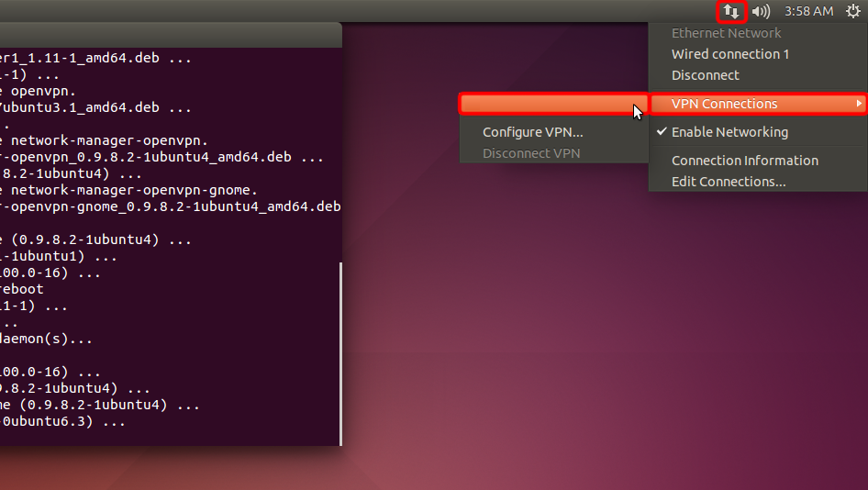Screen dimensions: 868x490
Task: Click Disconnect under Ethernet Network
Action: coord(705,75)
